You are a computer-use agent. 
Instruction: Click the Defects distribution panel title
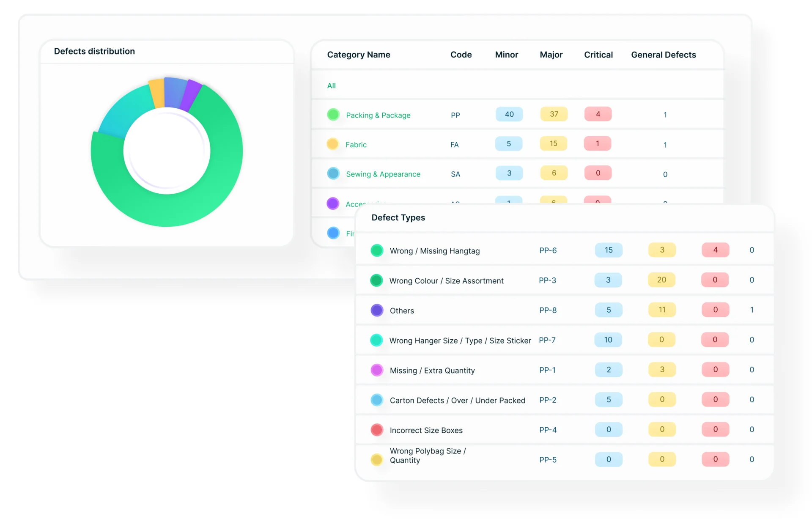[x=94, y=52]
